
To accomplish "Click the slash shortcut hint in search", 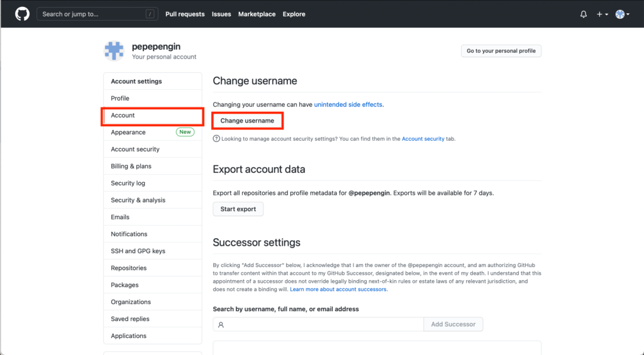I will pos(150,14).
